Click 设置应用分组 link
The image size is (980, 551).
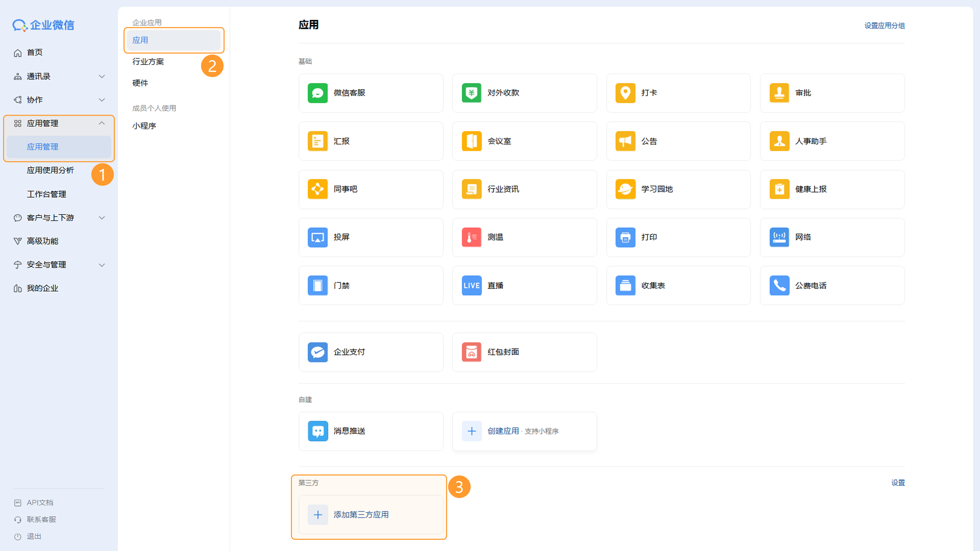(885, 26)
